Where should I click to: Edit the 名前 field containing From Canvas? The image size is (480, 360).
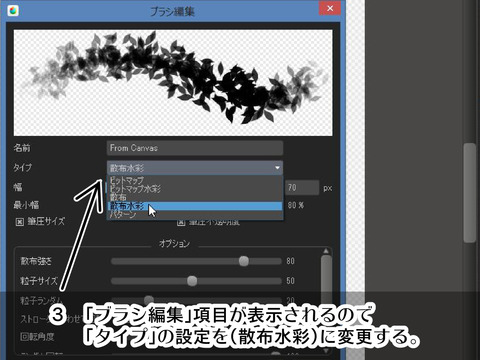pos(195,148)
